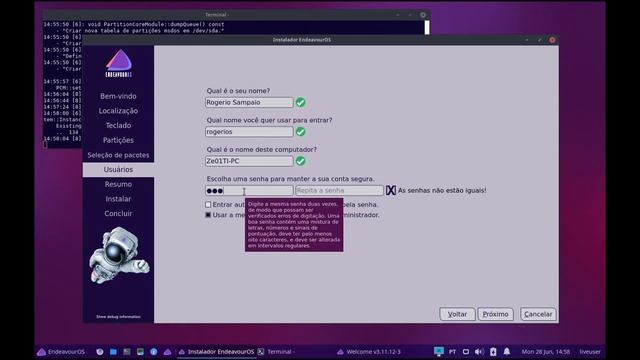Select the Localização step in sidebar
This screenshot has height=360, width=640.
tap(118, 111)
